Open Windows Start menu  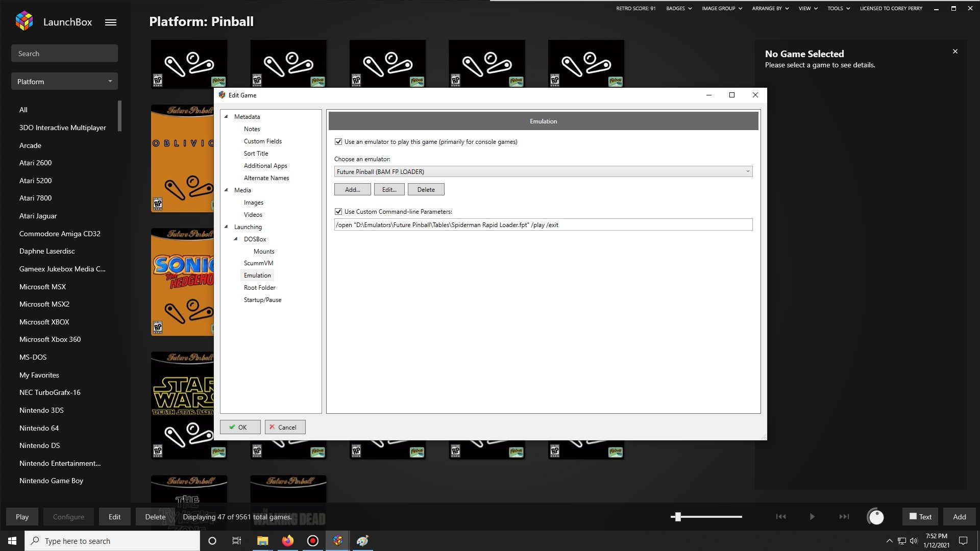(12, 541)
